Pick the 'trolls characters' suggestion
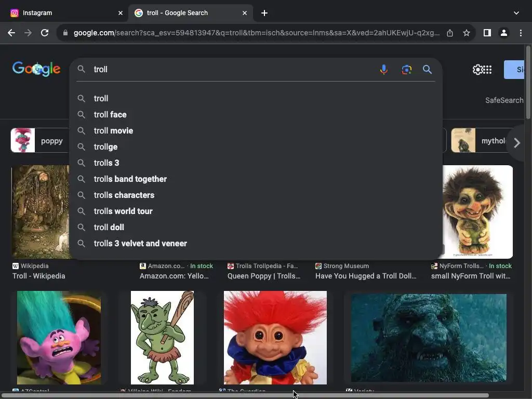 pos(256,195)
